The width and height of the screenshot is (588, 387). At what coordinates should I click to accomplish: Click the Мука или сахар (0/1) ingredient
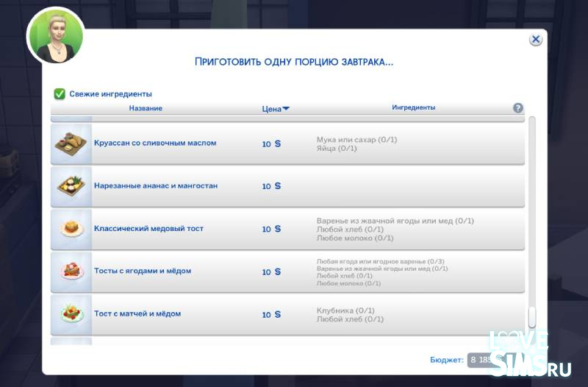click(356, 140)
